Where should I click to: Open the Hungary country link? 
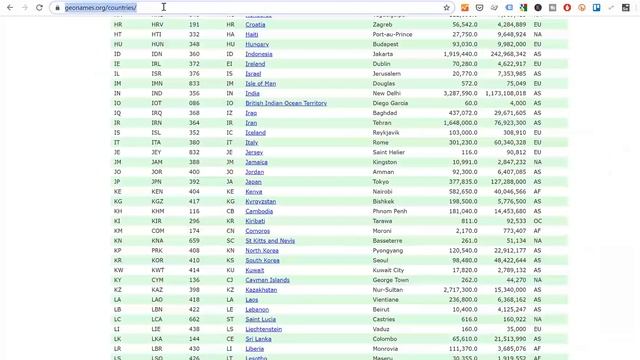pyautogui.click(x=257, y=44)
